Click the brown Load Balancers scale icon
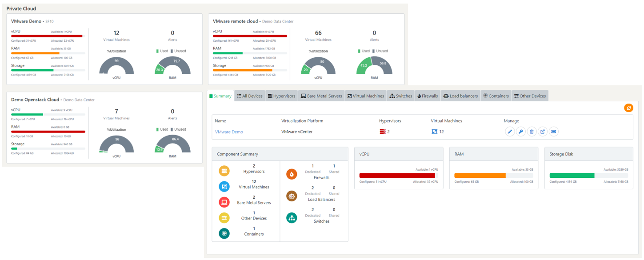The image size is (644, 260). (x=292, y=196)
